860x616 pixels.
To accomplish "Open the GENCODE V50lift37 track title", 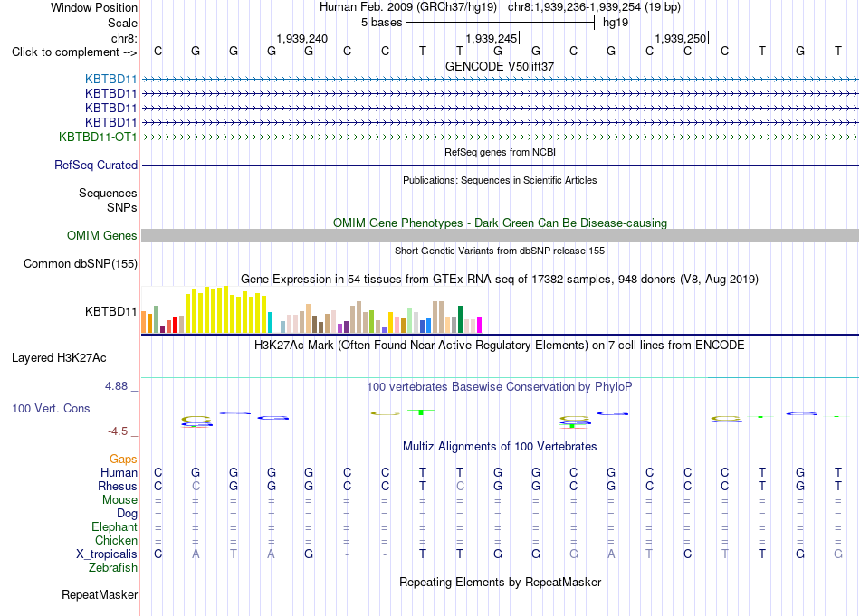I will click(x=500, y=66).
